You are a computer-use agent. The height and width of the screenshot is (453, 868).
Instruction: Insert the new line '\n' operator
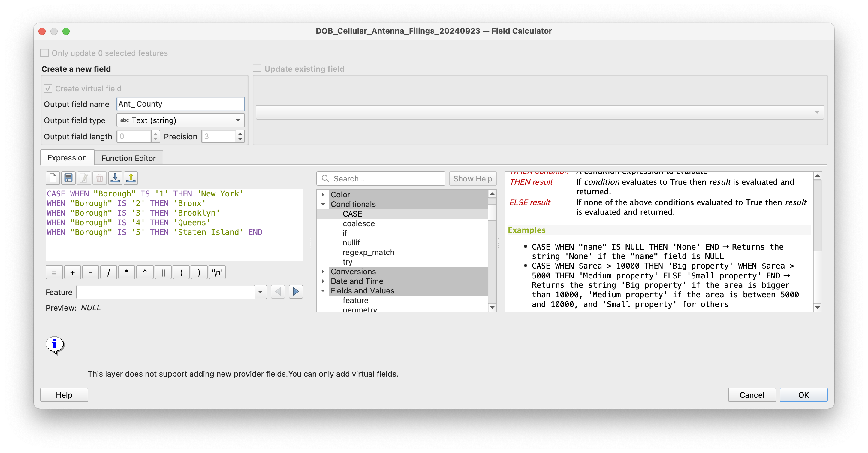click(217, 272)
